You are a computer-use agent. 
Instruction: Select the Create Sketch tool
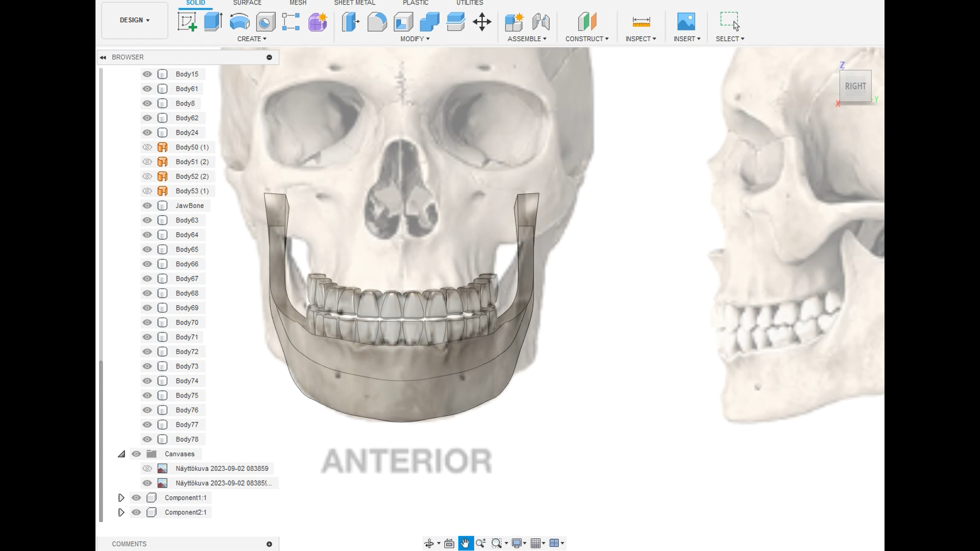187,22
